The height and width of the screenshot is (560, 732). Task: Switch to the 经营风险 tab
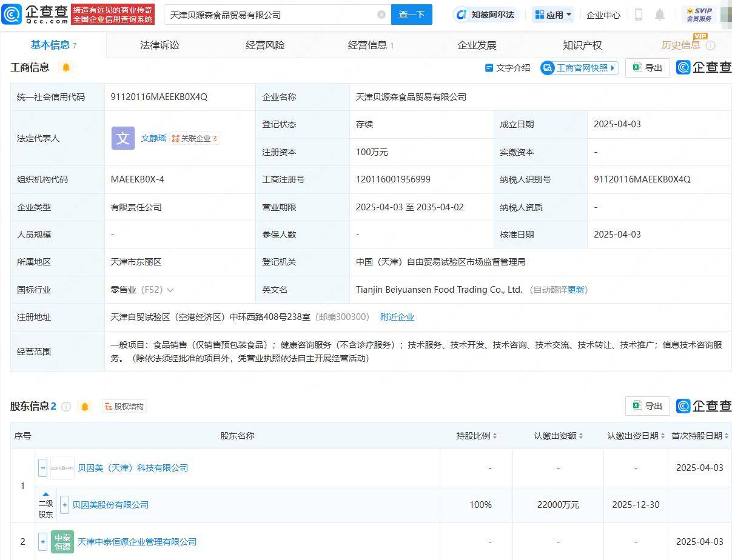click(265, 45)
